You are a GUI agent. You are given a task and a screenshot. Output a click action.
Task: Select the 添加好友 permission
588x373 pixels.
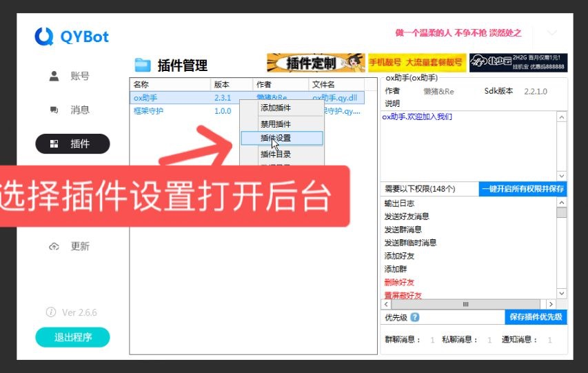pos(399,256)
